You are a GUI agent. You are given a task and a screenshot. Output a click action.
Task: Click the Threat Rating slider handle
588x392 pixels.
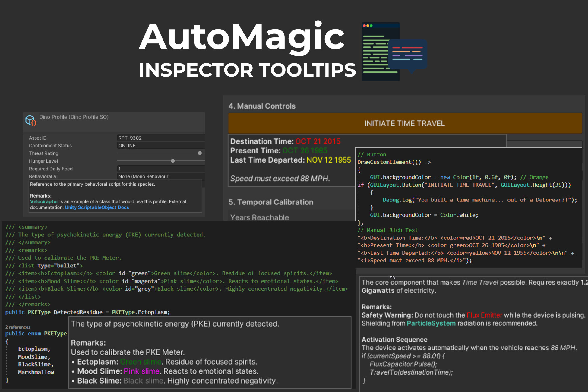coord(200,153)
